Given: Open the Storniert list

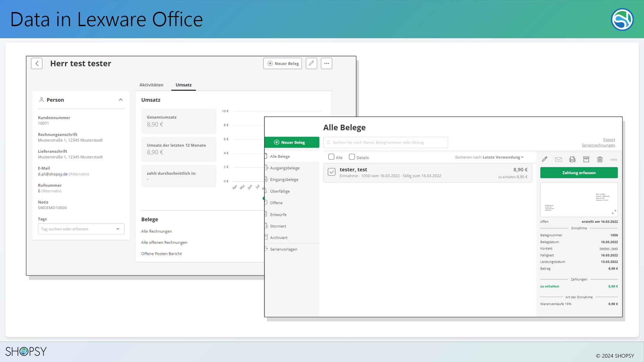Looking at the screenshot, I should 278,226.
